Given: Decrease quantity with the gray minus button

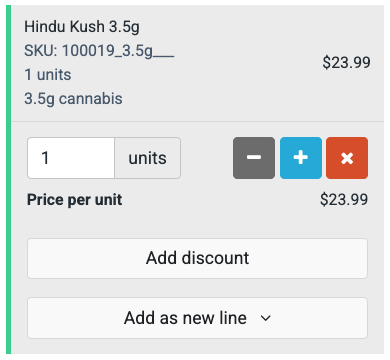Looking at the screenshot, I should pos(254,158).
